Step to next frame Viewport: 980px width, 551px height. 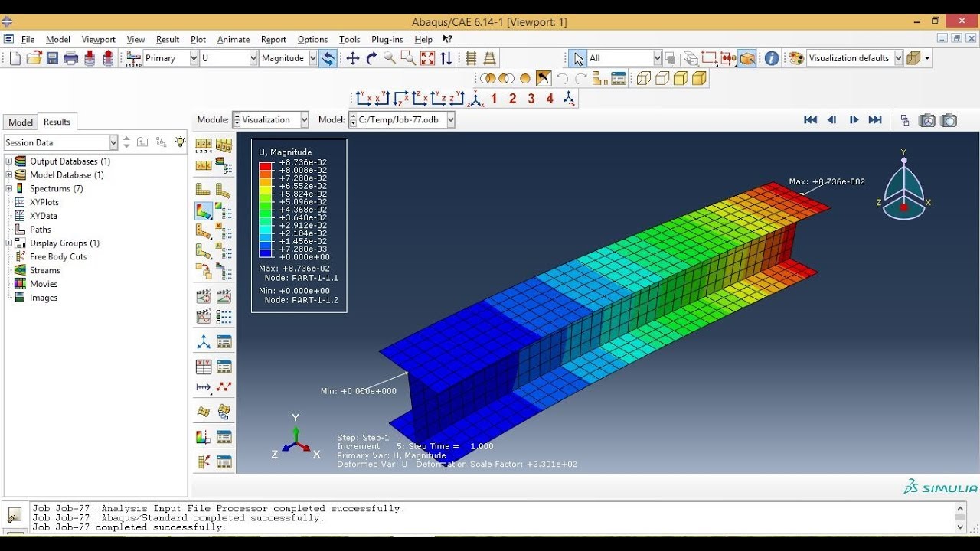pyautogui.click(x=854, y=120)
